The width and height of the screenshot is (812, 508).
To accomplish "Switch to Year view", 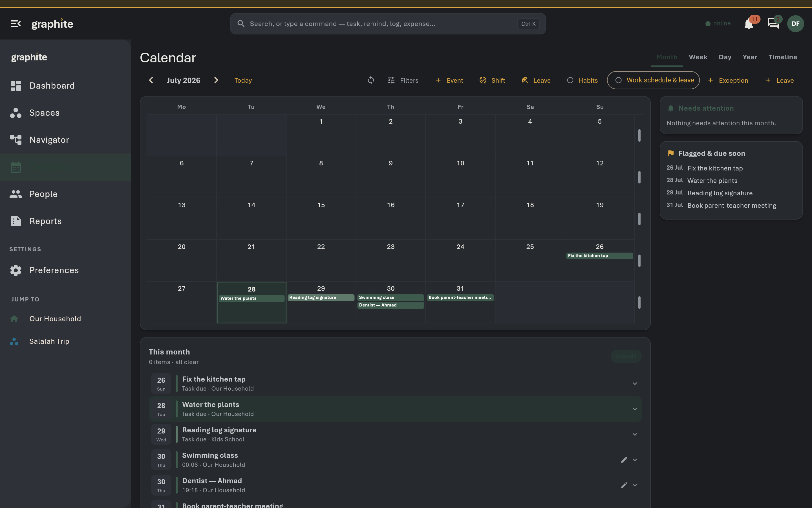I will click(x=750, y=57).
